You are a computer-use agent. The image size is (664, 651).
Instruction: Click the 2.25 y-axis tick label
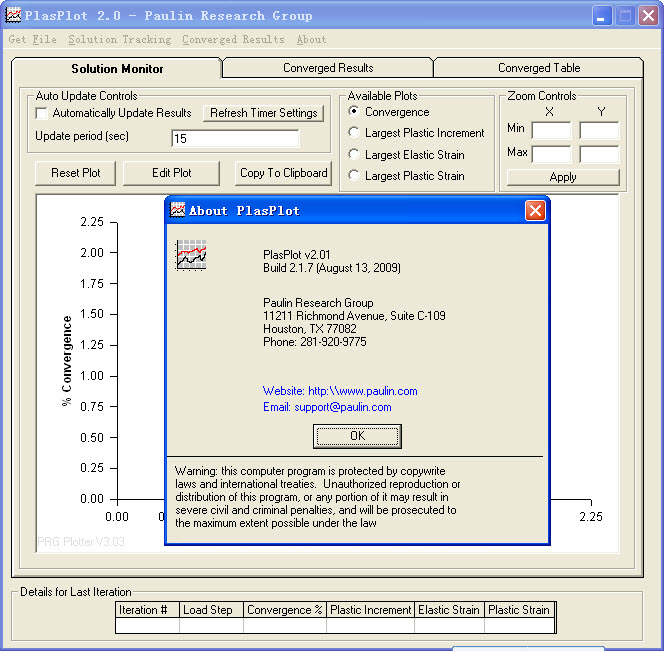92,222
